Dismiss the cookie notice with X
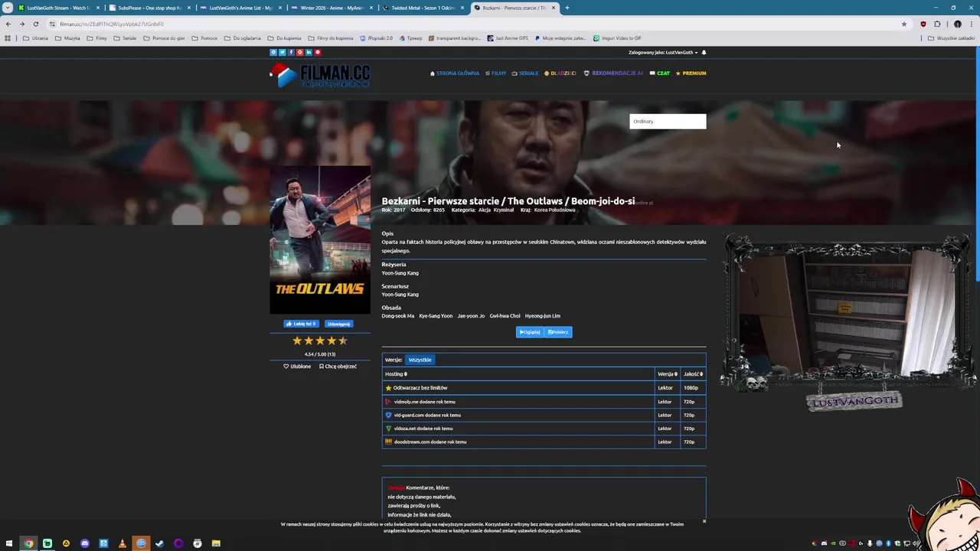The height and width of the screenshot is (551, 980). 704,521
